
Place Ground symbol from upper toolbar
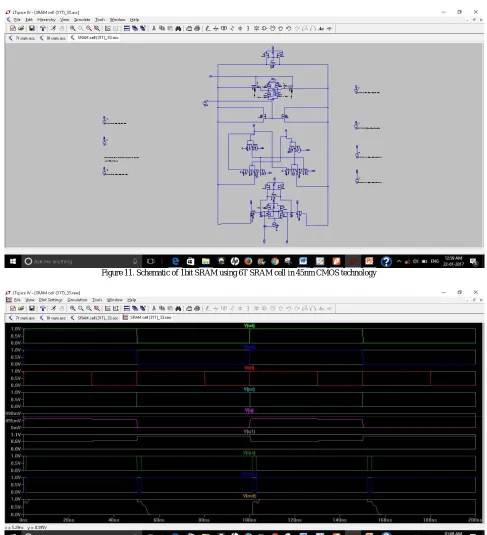pos(216,28)
